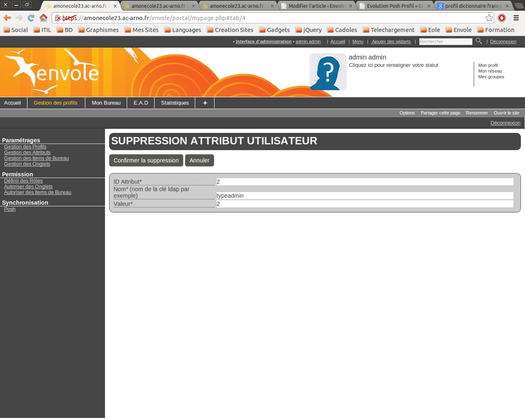Open the jQuery bookmarks folder

click(308, 30)
